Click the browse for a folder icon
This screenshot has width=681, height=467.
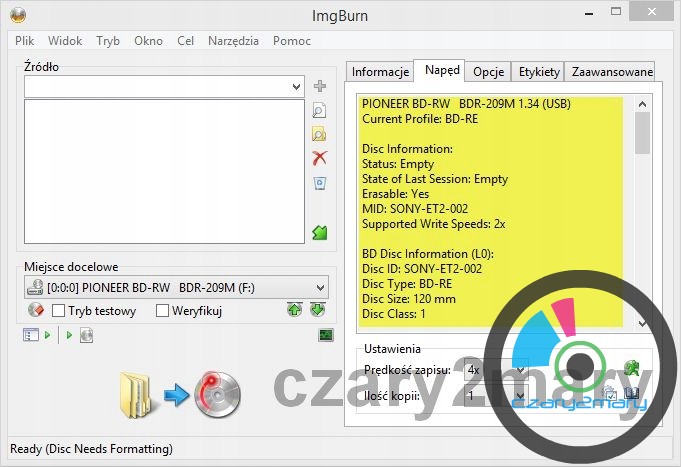coord(319,134)
